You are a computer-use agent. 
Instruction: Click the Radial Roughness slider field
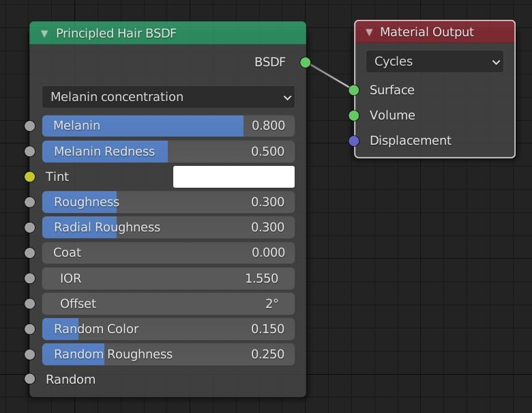point(168,227)
